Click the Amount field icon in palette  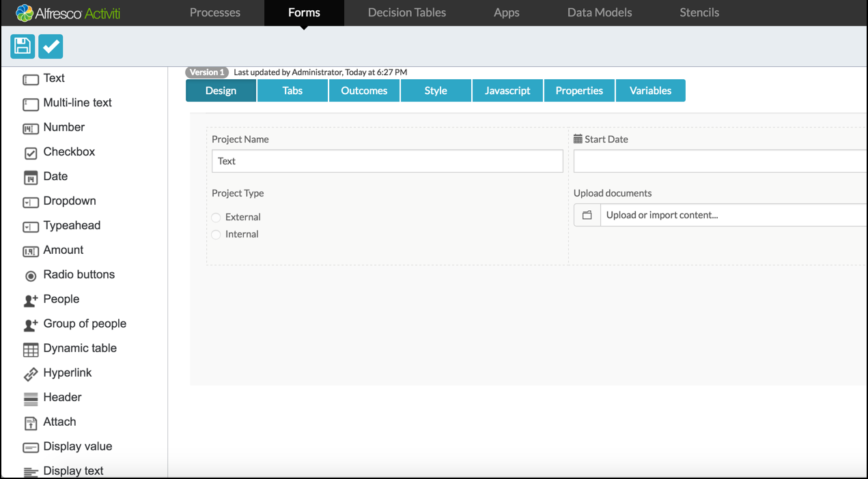point(31,251)
